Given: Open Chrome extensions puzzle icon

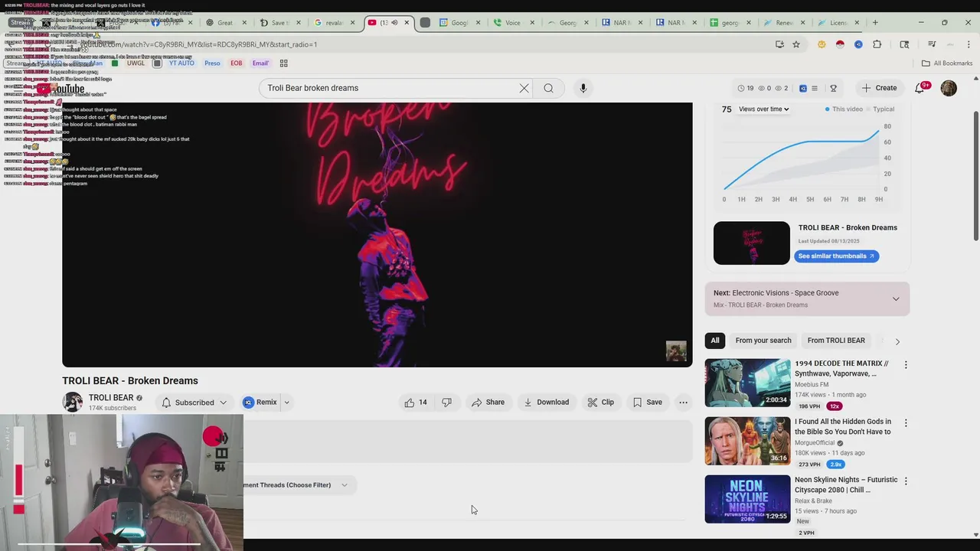Looking at the screenshot, I should (x=877, y=44).
